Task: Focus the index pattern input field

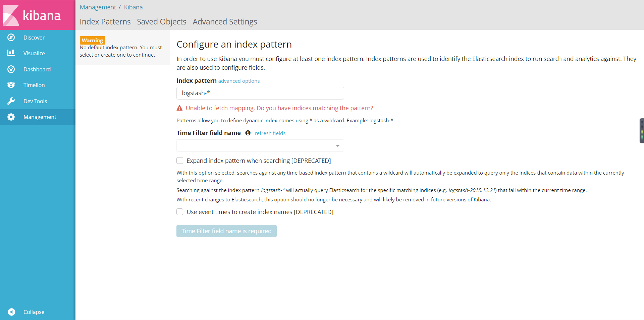Action: click(x=260, y=93)
